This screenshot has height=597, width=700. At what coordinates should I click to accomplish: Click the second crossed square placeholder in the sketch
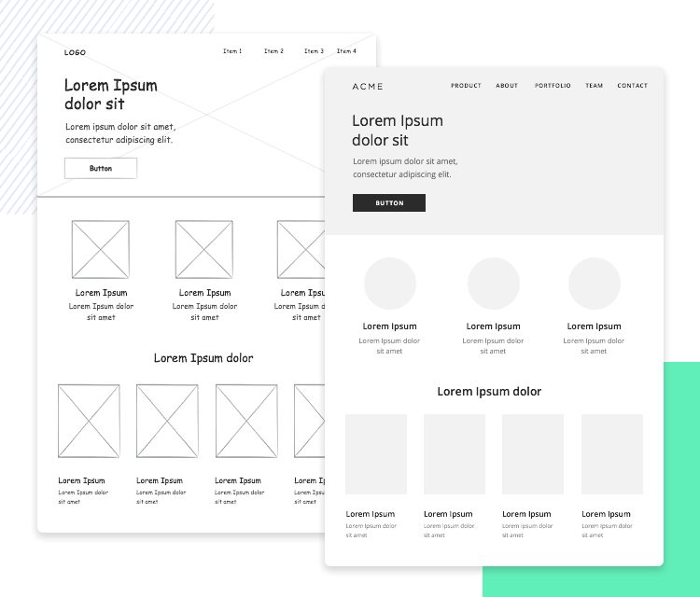204,249
